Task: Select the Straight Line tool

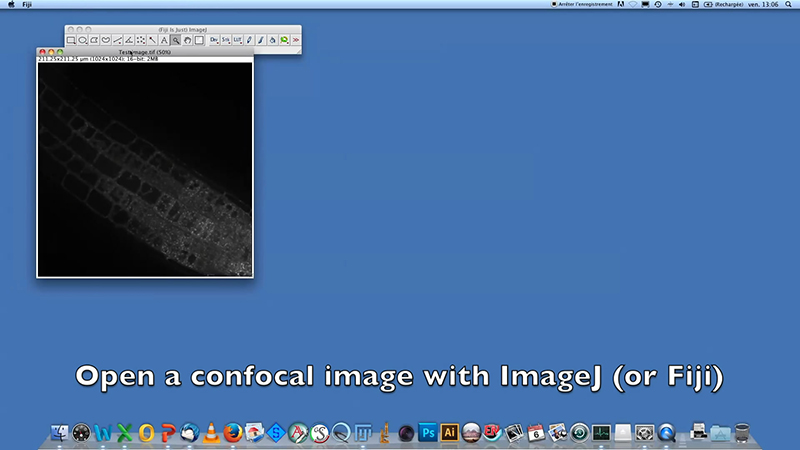Action: pos(117,40)
